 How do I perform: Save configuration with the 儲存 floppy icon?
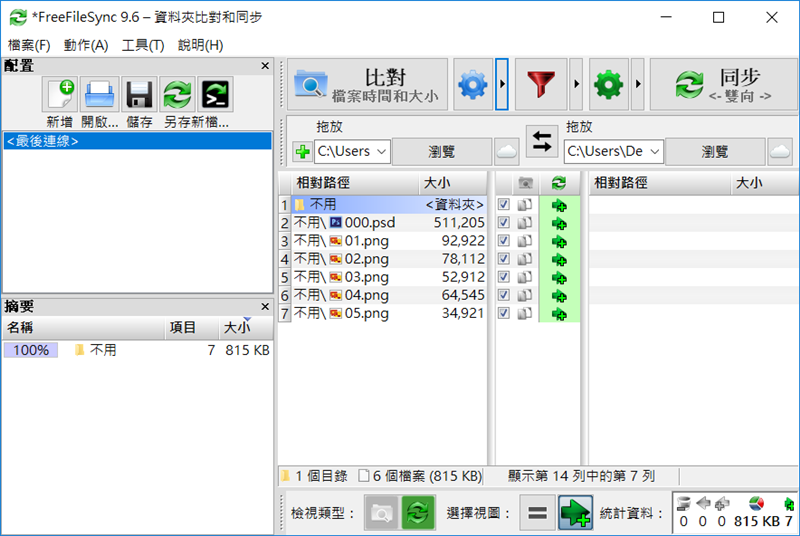point(139,94)
